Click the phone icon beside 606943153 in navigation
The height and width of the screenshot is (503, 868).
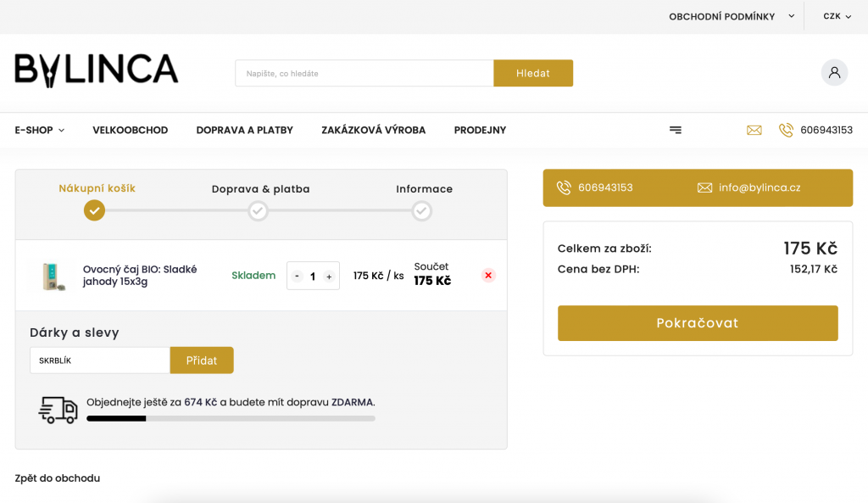click(x=786, y=130)
